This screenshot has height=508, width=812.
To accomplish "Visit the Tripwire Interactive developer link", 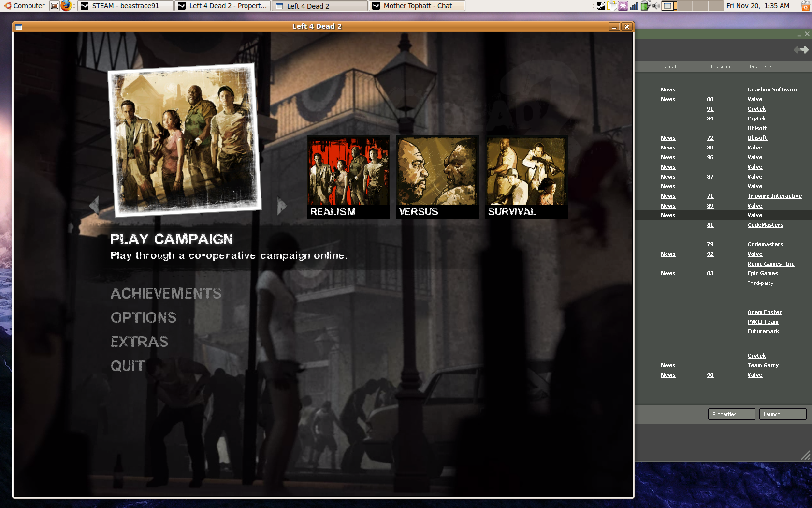I will click(x=774, y=196).
